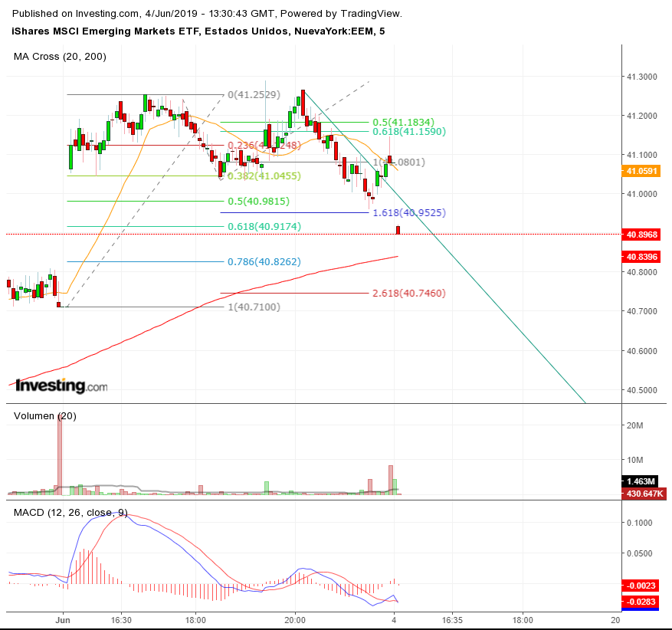Click the red 40.8396 MA price tag
The width and height of the screenshot is (672, 630).
[641, 257]
